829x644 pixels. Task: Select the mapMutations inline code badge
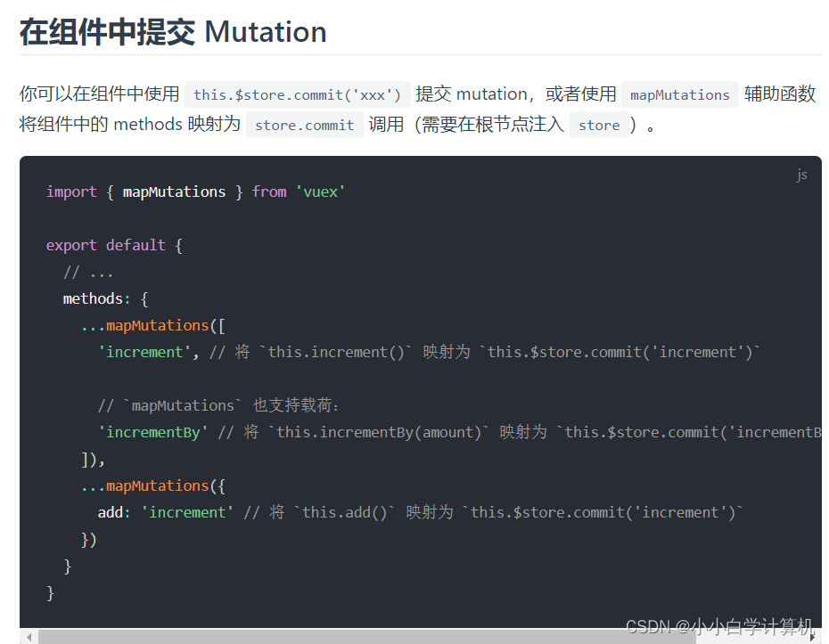point(679,94)
